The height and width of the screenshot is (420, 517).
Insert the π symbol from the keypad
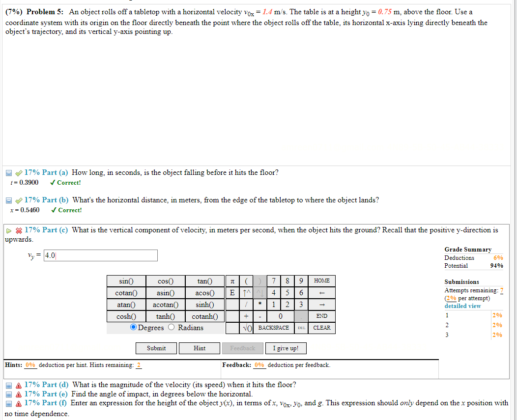(232, 280)
